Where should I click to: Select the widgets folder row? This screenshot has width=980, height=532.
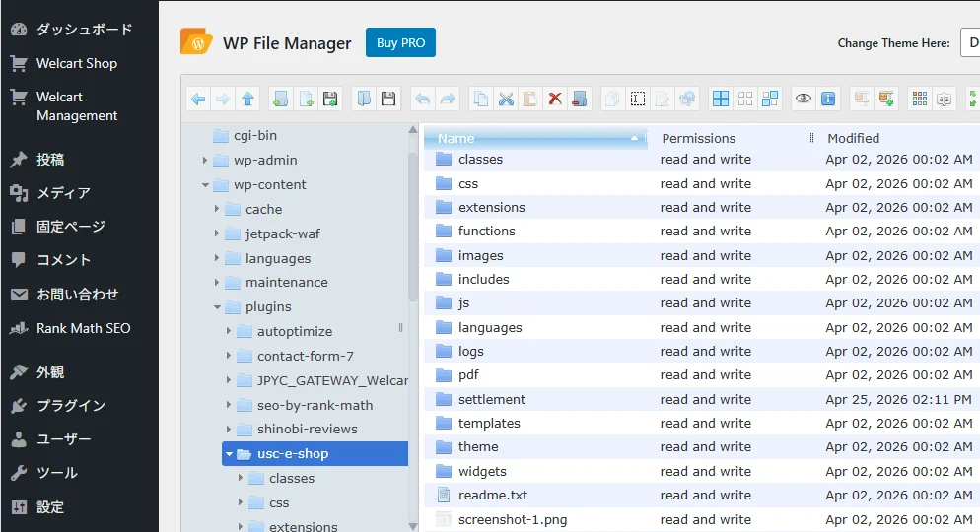[x=702, y=472]
